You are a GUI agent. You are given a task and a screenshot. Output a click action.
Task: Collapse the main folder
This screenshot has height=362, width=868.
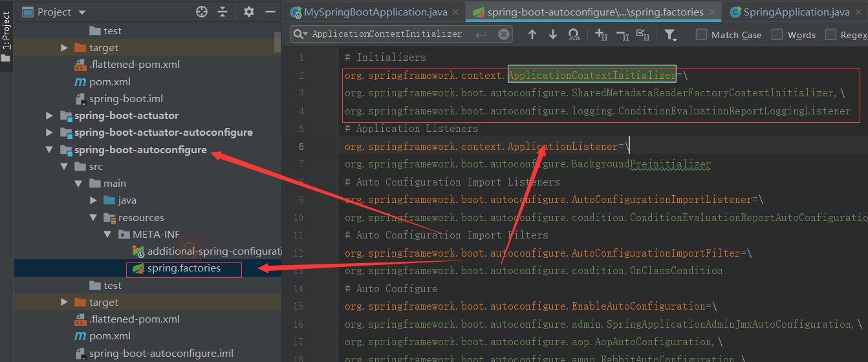point(79,183)
